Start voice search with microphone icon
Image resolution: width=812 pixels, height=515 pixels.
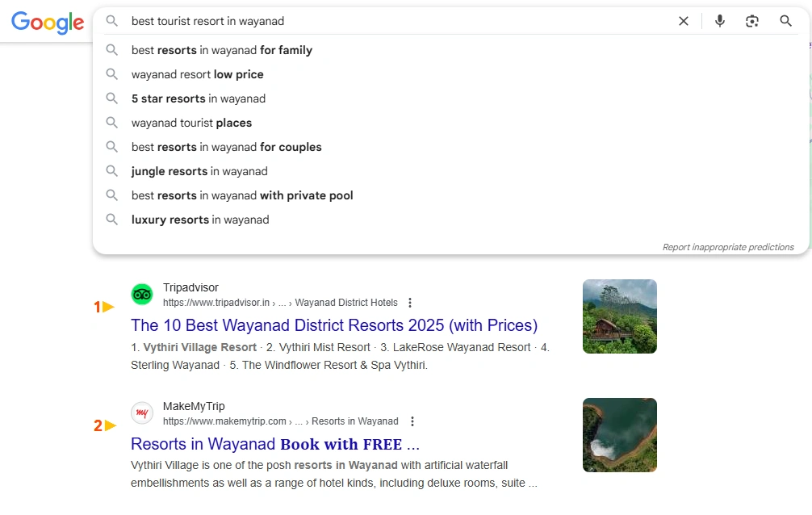(719, 21)
